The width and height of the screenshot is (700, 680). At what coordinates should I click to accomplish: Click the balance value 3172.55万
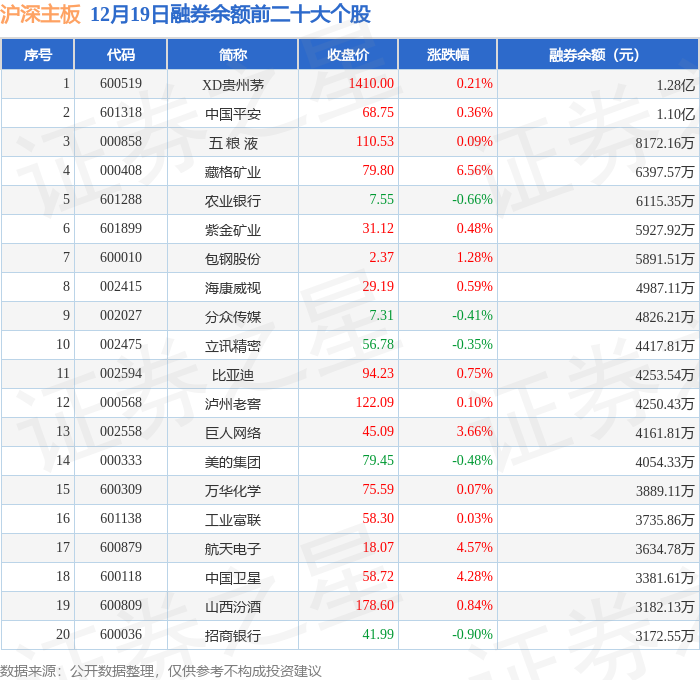coord(665,636)
